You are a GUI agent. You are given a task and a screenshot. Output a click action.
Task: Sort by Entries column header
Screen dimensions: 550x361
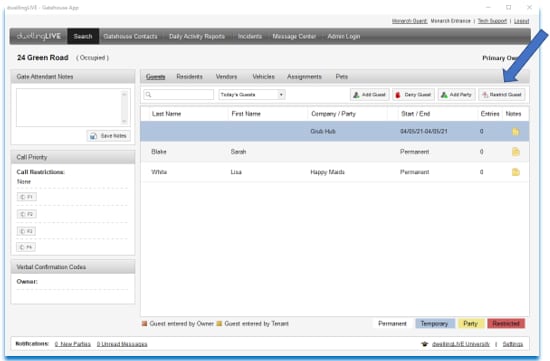click(x=490, y=114)
